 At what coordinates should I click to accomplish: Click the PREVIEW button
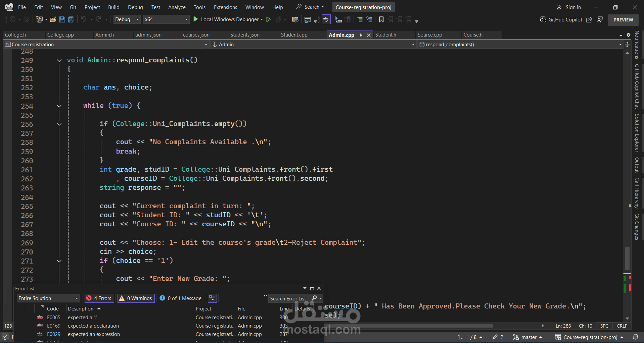[623, 20]
